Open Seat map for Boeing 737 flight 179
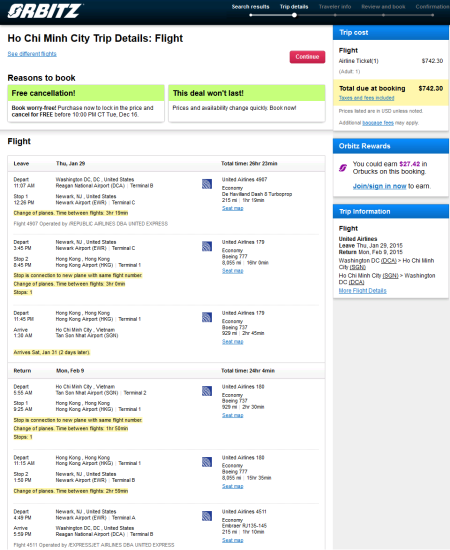The image size is (450, 550). point(233,342)
